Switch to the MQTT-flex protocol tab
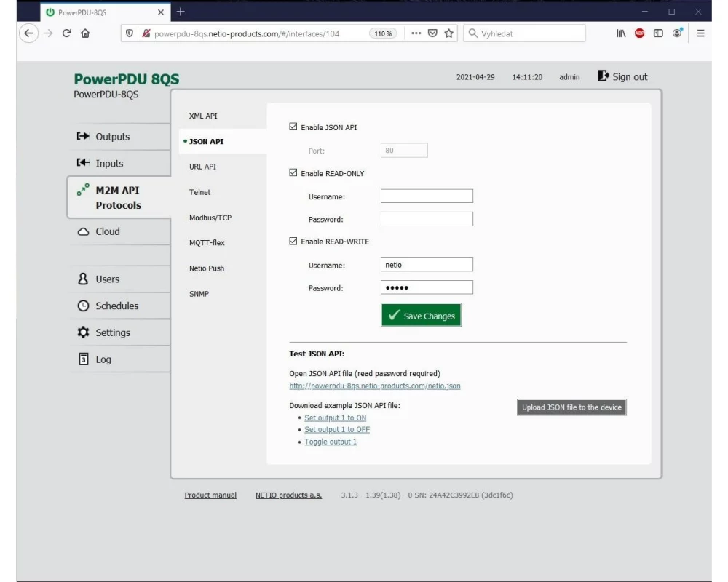728x582 pixels. pos(207,243)
